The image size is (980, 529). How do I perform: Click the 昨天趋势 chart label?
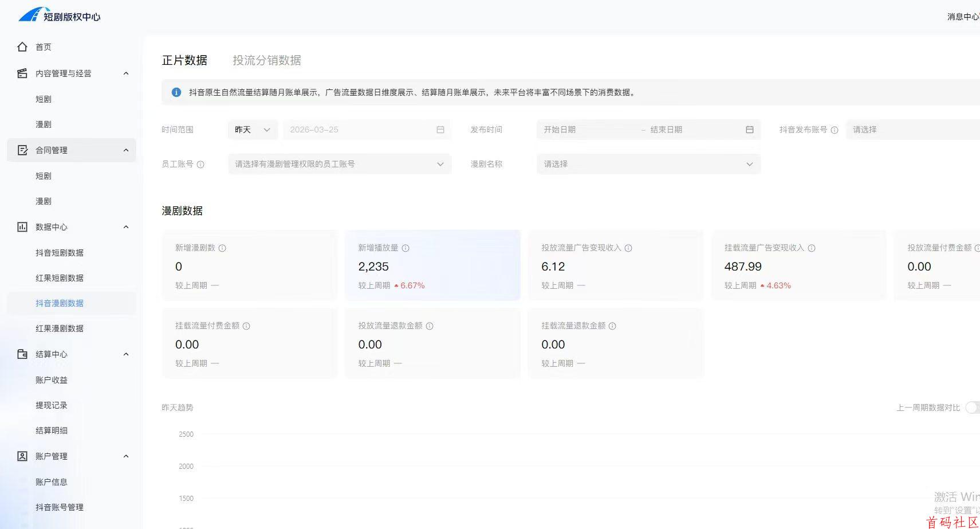click(x=178, y=407)
